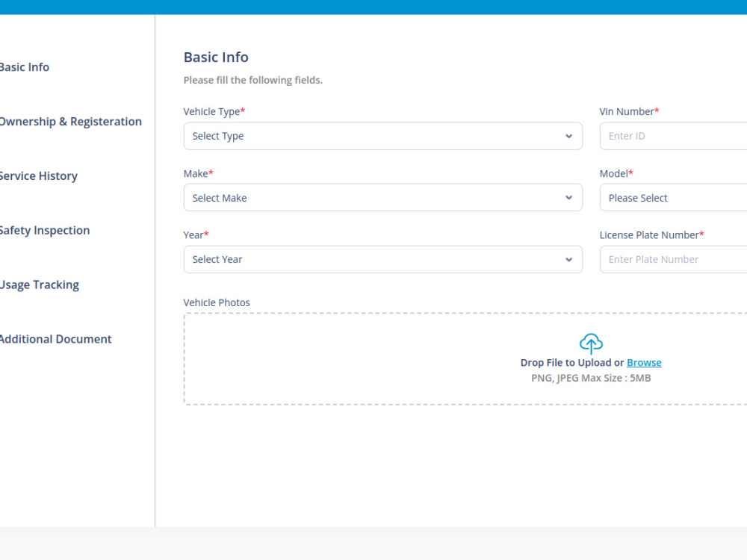Open the Safety Inspection section
Screen dimensions: 747x560
point(45,230)
